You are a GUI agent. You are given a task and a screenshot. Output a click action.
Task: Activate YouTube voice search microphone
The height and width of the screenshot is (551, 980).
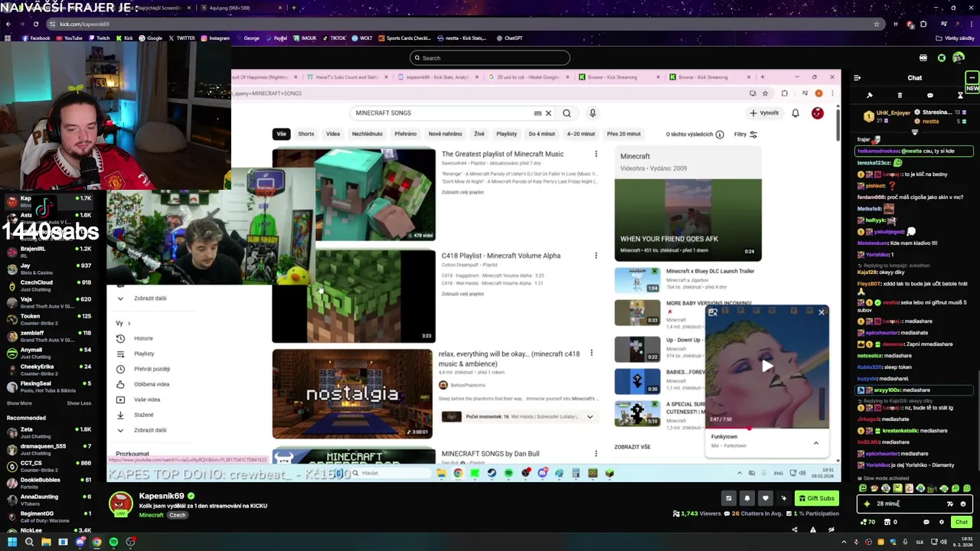(593, 113)
